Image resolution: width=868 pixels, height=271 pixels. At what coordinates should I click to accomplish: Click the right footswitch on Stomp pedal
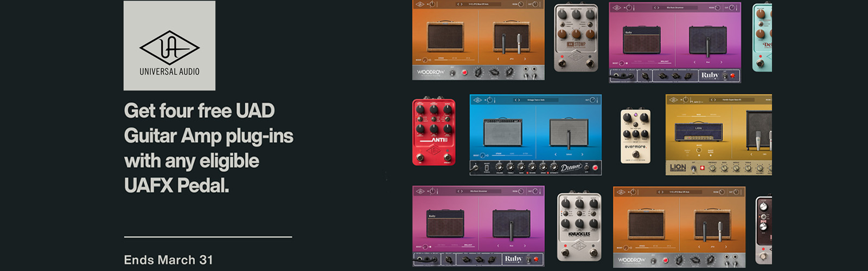coord(590,63)
